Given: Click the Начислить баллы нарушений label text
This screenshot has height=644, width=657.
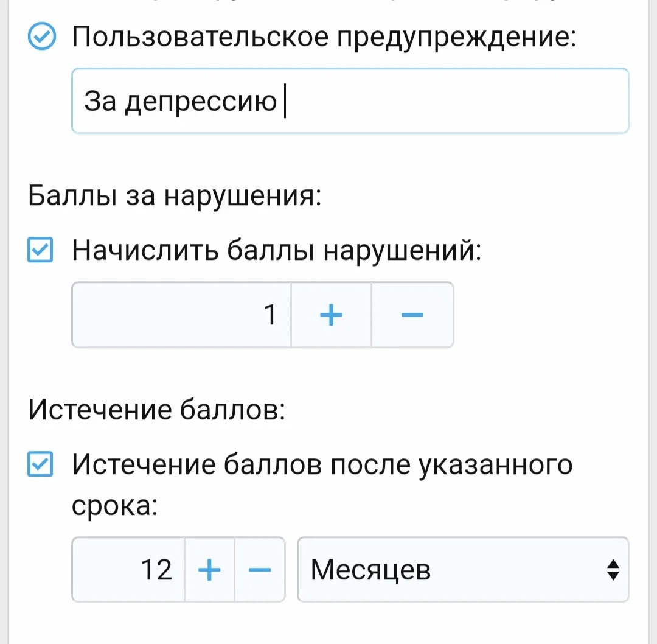Looking at the screenshot, I should pos(277,251).
